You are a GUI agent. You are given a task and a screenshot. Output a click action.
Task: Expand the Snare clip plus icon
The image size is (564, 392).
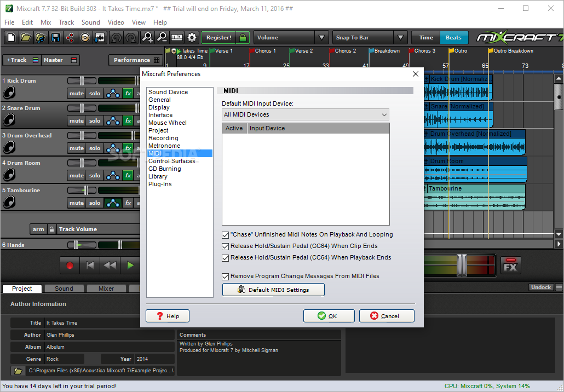[x=427, y=106]
